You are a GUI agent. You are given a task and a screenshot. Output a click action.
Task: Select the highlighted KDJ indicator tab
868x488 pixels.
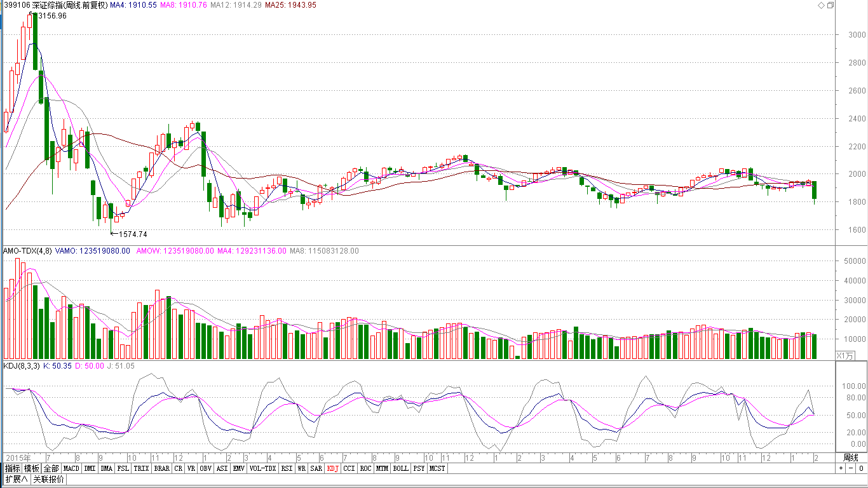333,468
